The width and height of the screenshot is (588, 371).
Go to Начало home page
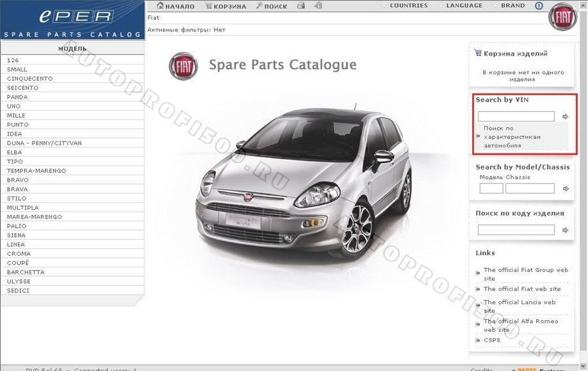pyautogui.click(x=176, y=6)
